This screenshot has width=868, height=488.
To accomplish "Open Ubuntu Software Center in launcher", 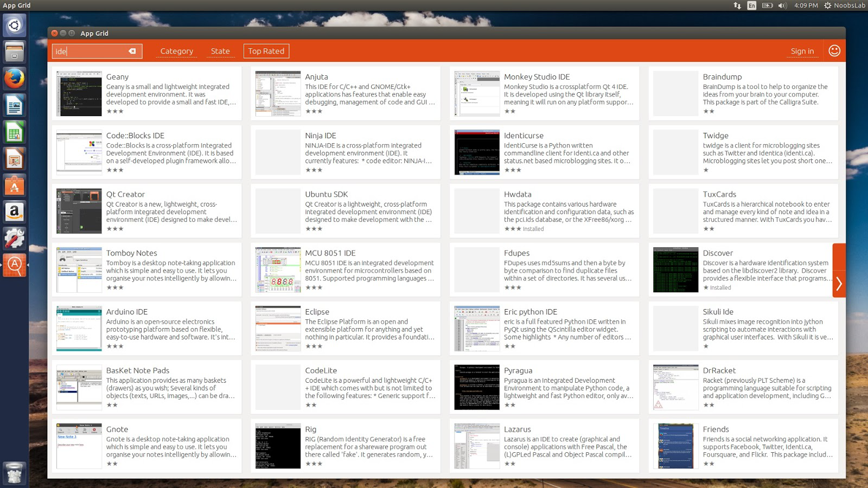I will 14,185.
